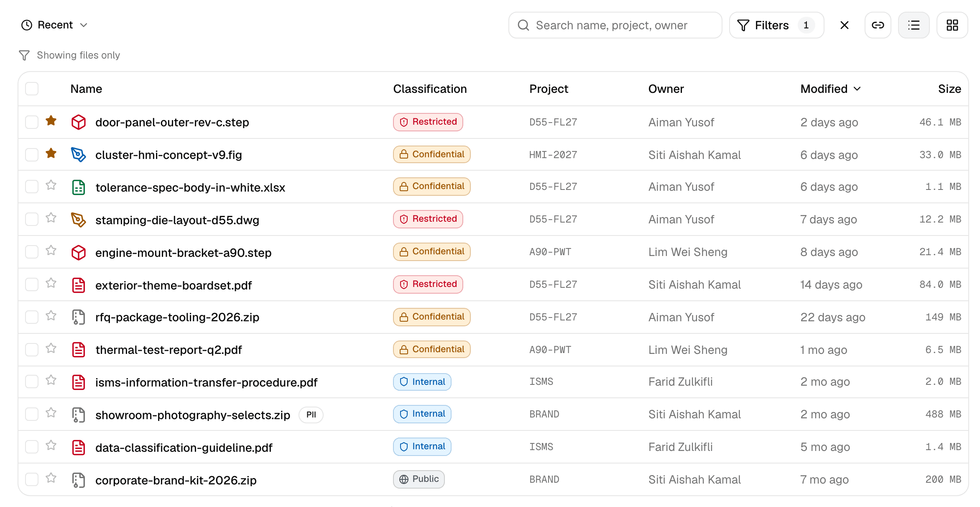Viewport: 980px width, 507px height.
Task: Sort by Owner column header
Action: [x=666, y=89]
